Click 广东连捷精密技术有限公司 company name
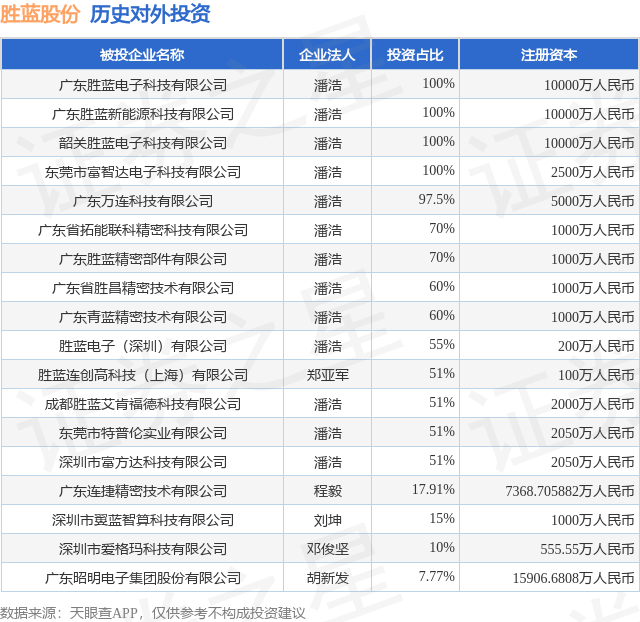The height and width of the screenshot is (622, 640). 142,491
